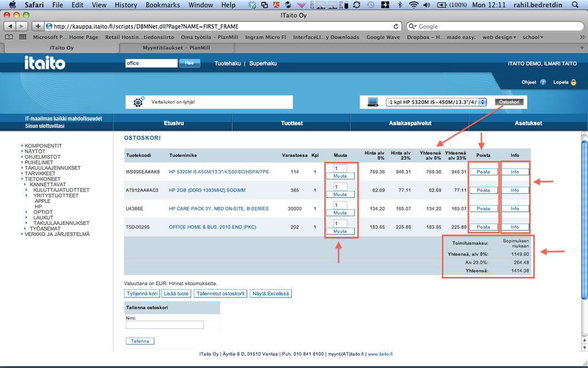Click the quantity field for the HP 5320M row
Image resolution: width=588 pixels, height=368 pixels.
pyautogui.click(x=340, y=168)
